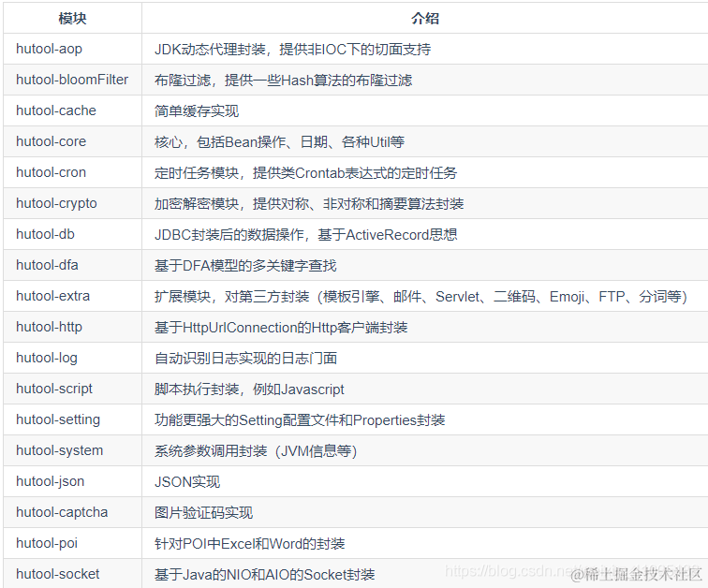Image resolution: width=708 pixels, height=588 pixels.
Task: Select the hutool-bloomFilter module cell
Action: pos(72,80)
